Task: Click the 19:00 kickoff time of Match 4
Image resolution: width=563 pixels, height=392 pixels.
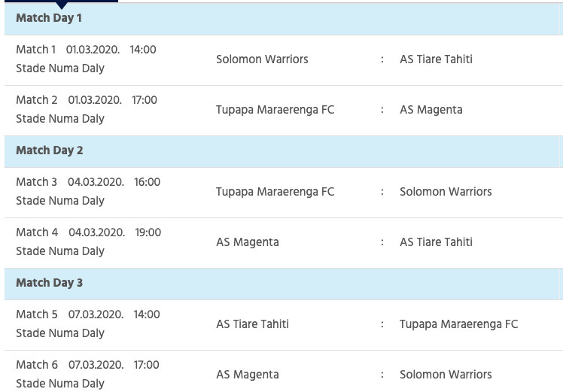Action: tap(148, 232)
